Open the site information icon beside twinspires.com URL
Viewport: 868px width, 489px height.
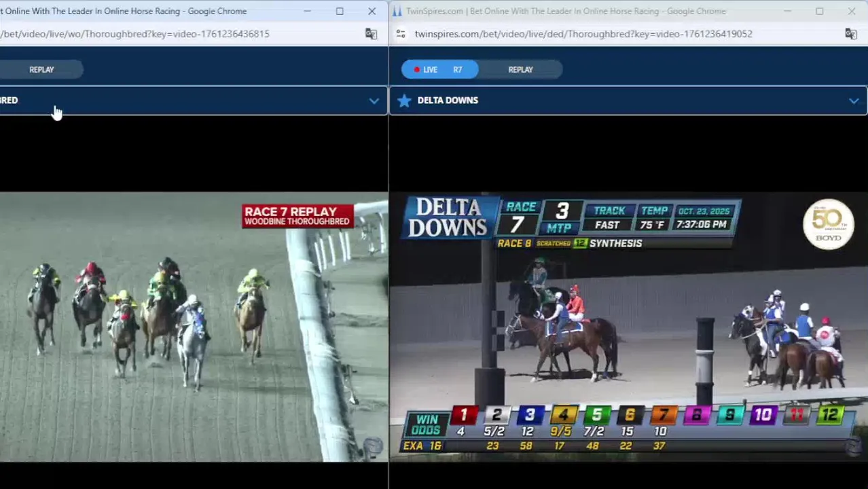coord(401,34)
